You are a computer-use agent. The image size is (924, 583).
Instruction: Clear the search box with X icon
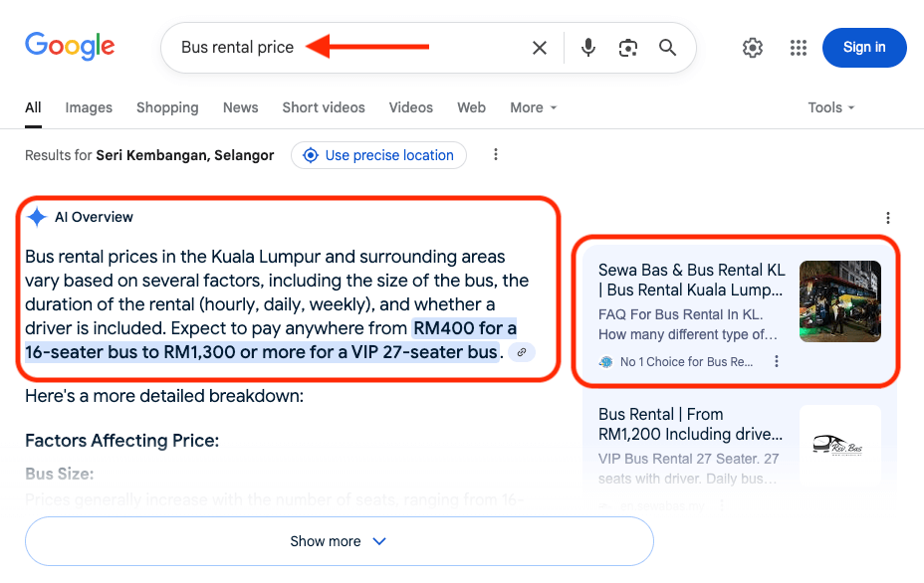540,48
